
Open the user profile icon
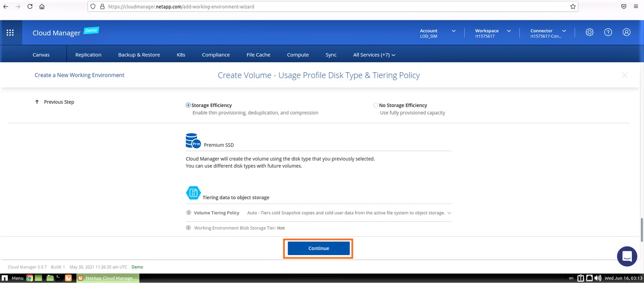coord(626,32)
